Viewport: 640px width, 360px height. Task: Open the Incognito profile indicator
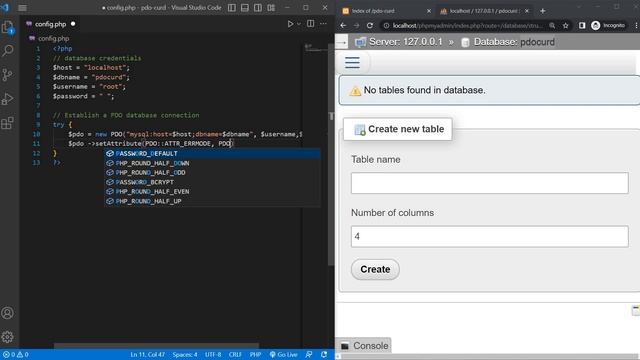click(608, 25)
